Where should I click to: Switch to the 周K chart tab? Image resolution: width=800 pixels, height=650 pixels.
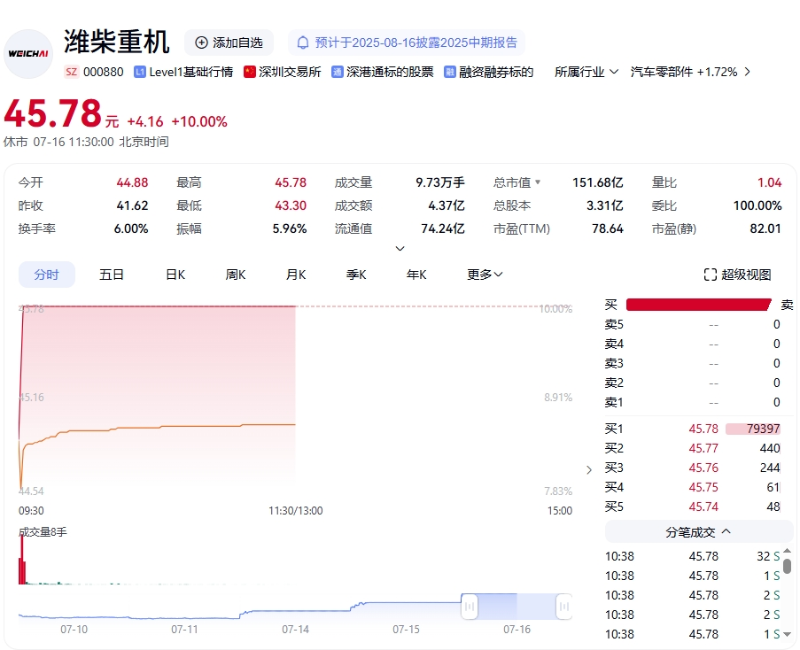point(235,274)
